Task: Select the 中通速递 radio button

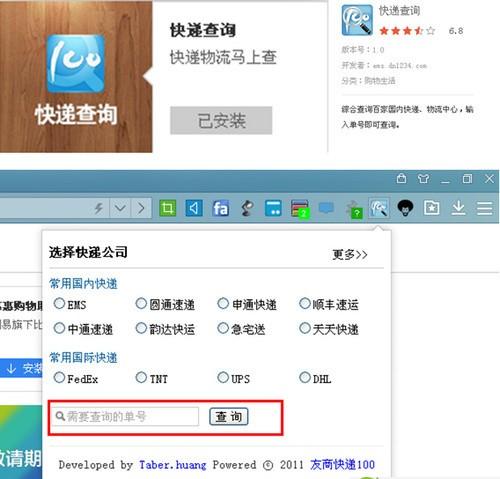Action: [59, 328]
